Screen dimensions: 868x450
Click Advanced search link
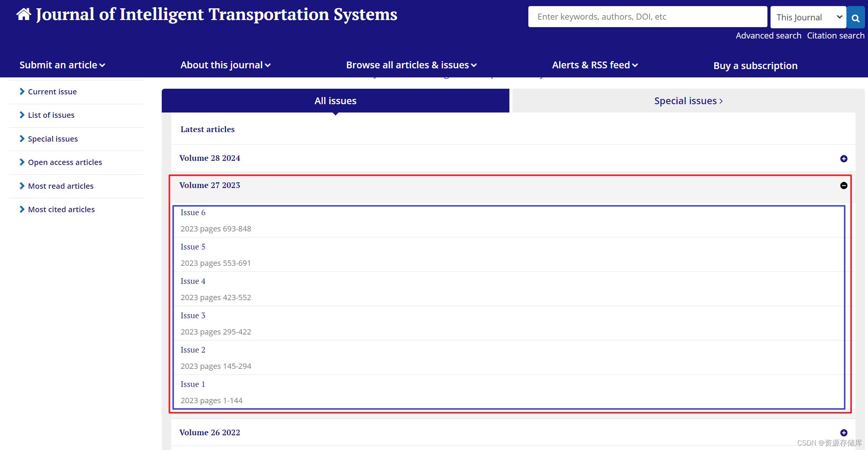click(768, 35)
